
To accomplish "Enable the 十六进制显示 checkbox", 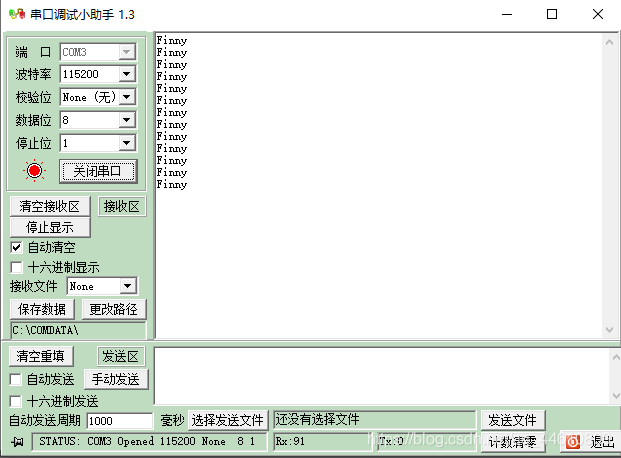I will tap(16, 267).
